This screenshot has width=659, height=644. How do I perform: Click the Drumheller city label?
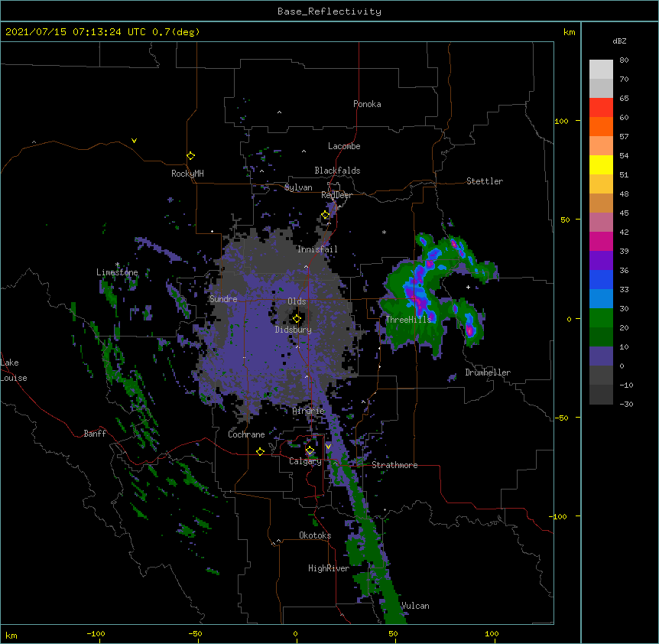point(488,372)
